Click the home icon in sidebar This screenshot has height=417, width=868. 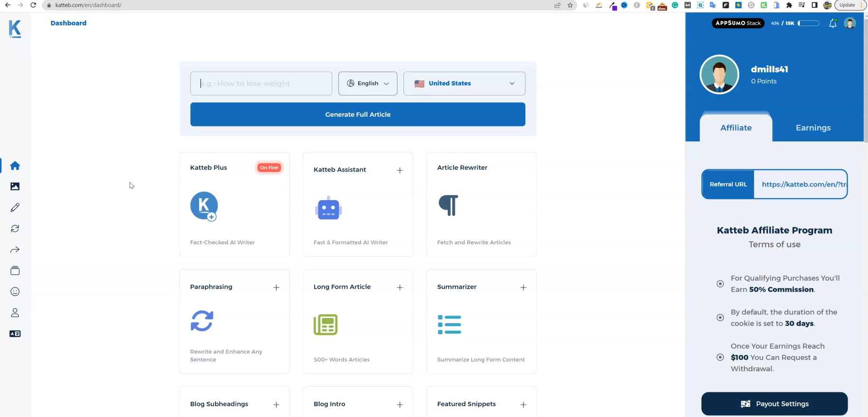click(x=15, y=166)
